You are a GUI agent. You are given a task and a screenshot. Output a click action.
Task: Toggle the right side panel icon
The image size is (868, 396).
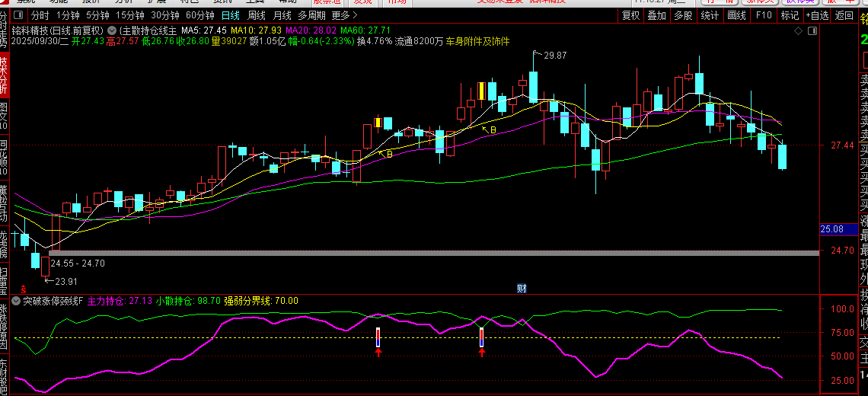tap(812, 31)
